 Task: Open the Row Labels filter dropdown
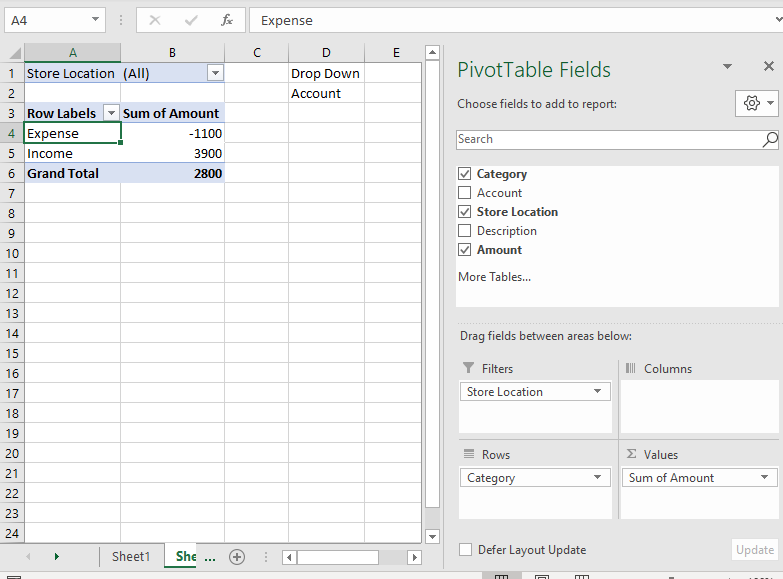click(111, 113)
